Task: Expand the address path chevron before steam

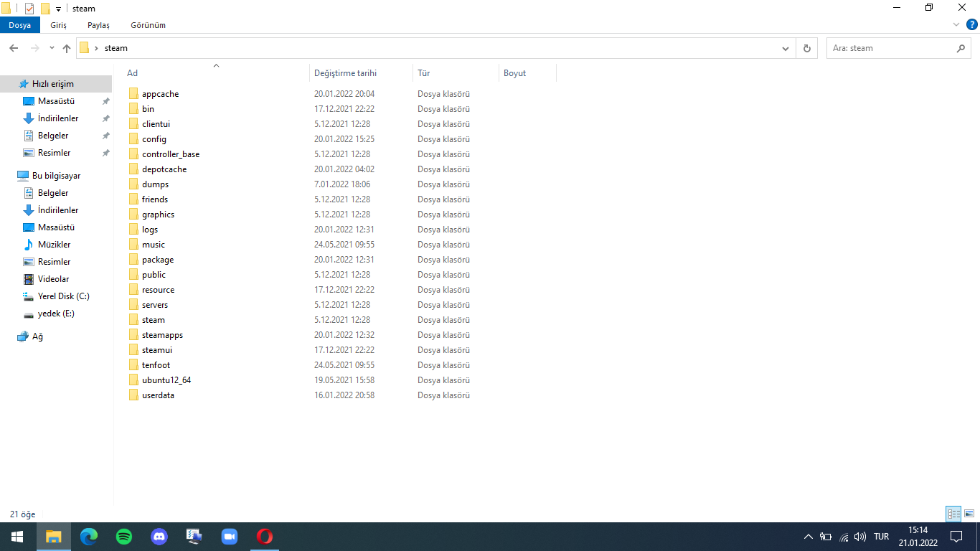Action: 96,48
